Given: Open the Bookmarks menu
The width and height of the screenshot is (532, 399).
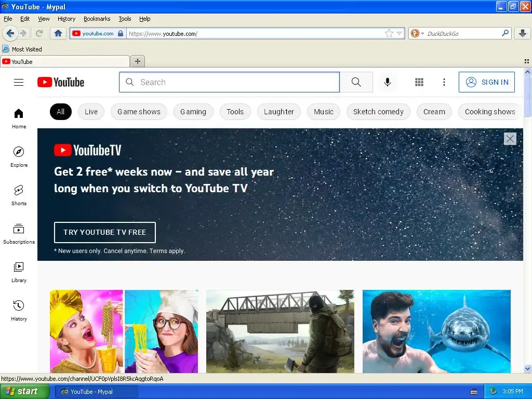Looking at the screenshot, I should [97, 19].
